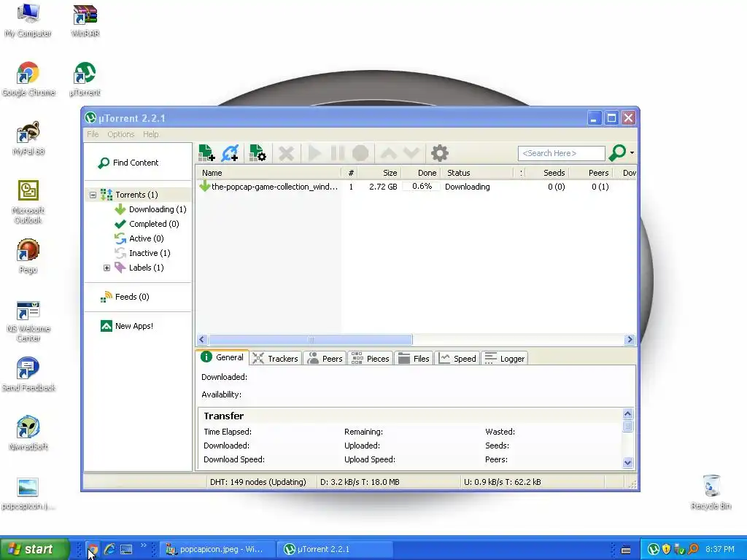
Task: Sort by the Name column header
Action: [x=268, y=173]
